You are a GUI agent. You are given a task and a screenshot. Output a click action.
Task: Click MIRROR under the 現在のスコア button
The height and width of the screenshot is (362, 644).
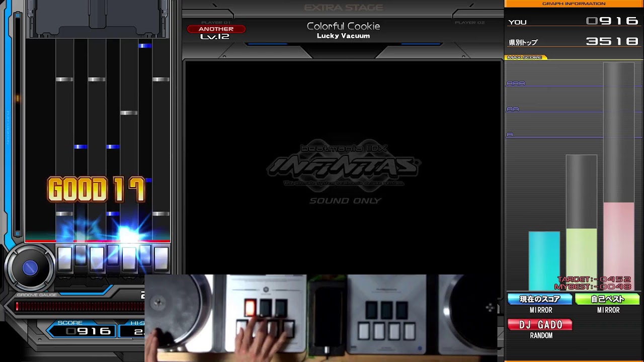(x=541, y=310)
